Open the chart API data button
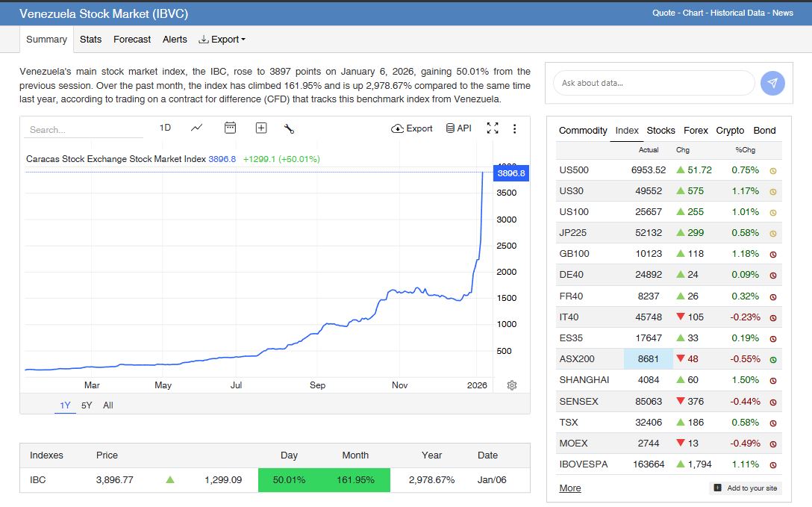 pos(458,128)
